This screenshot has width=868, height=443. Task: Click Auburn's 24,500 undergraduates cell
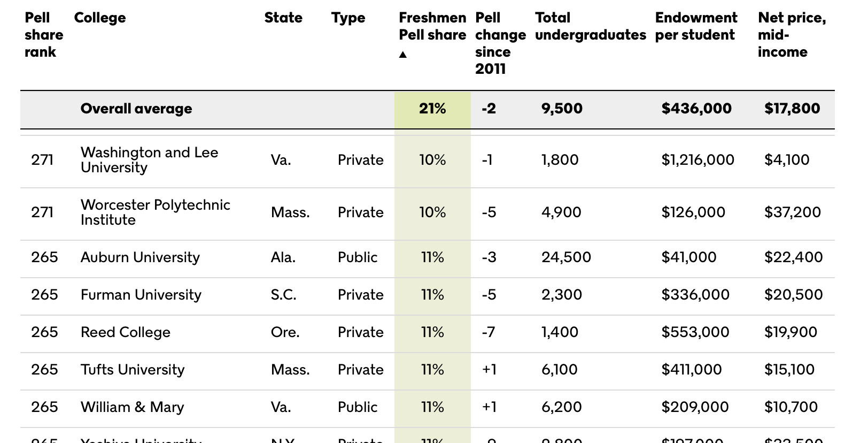click(x=566, y=257)
